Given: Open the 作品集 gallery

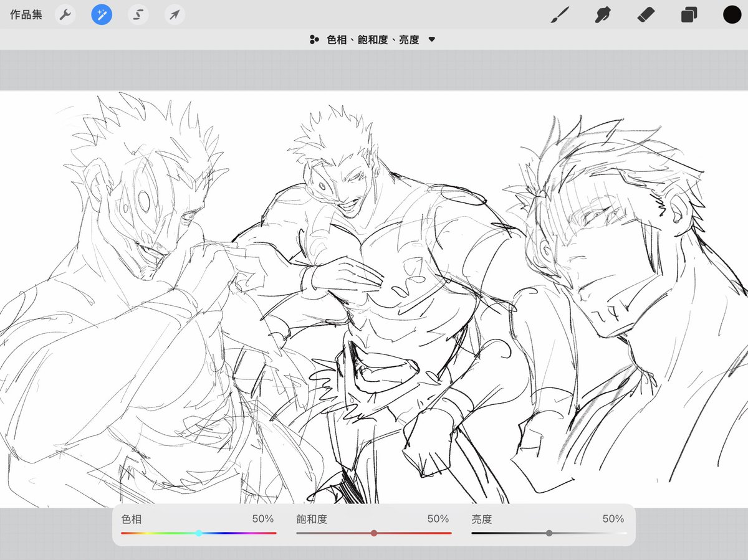Looking at the screenshot, I should tap(26, 15).
